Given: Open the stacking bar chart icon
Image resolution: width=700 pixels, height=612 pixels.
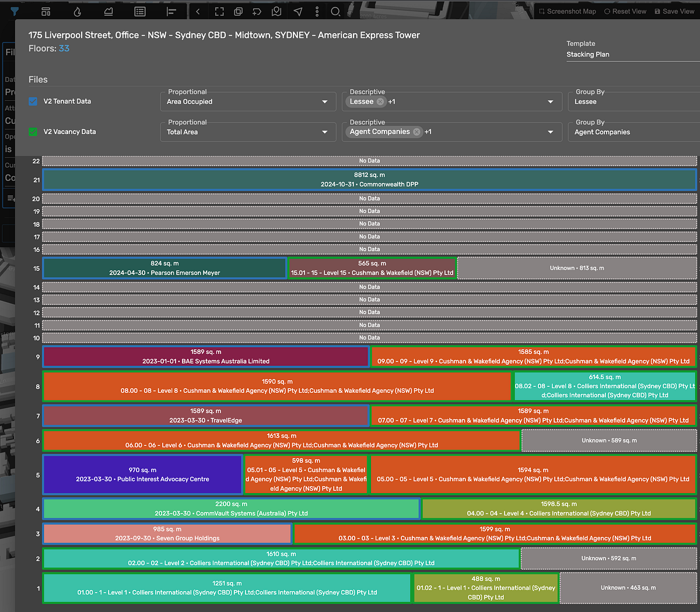Looking at the screenshot, I should click(171, 11).
